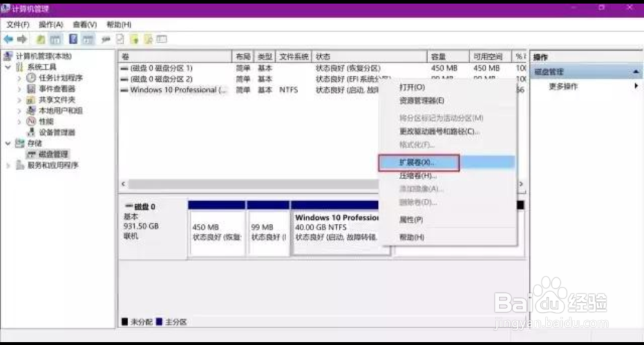
Task: Click the System Tools (系统工具) icon
Action: pyautogui.click(x=20, y=67)
